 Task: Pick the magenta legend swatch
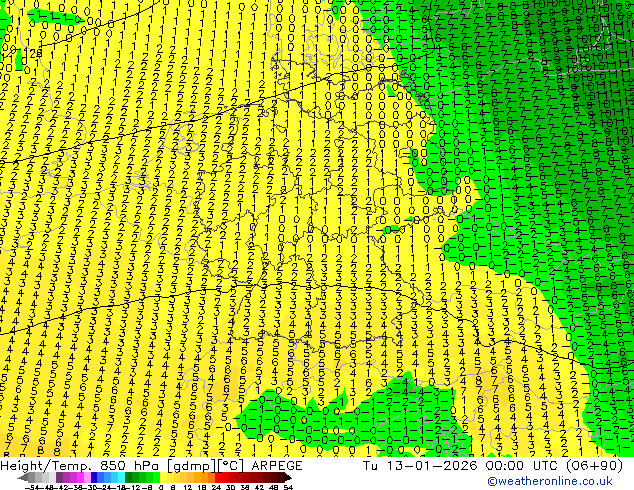[x=80, y=478]
